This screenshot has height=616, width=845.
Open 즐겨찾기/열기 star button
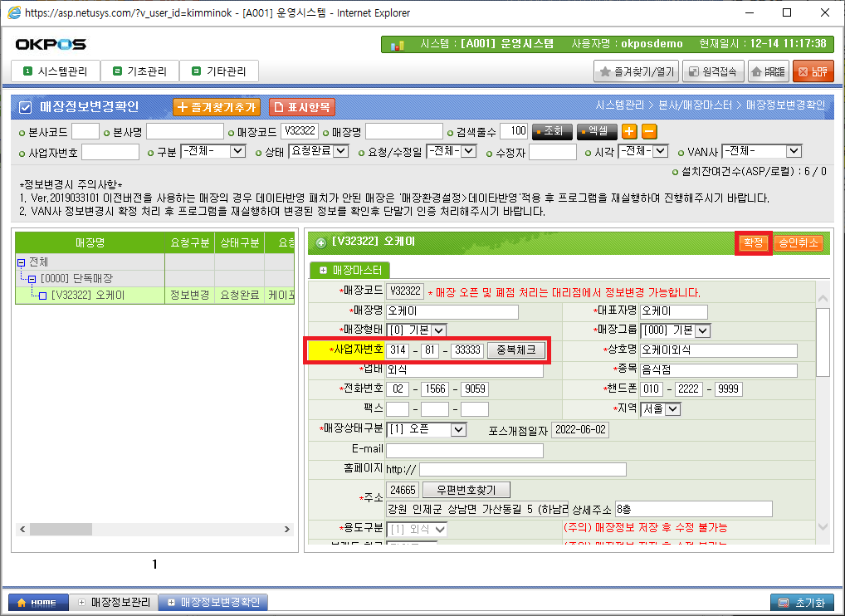pos(637,72)
